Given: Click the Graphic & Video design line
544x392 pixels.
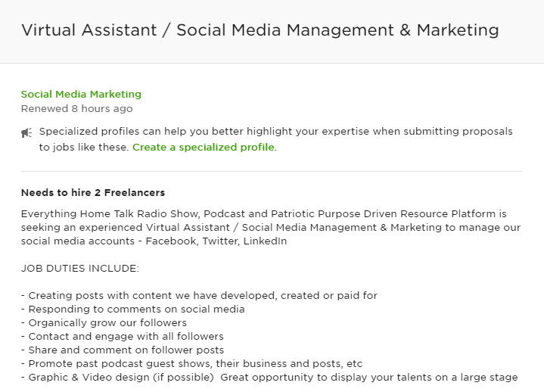Looking at the screenshot, I should click(x=269, y=377).
